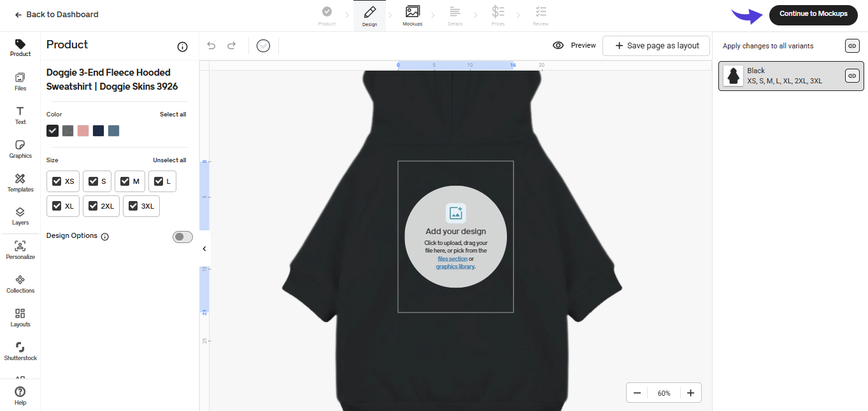Click the product title Doggie 3-End Fleece

(112, 80)
